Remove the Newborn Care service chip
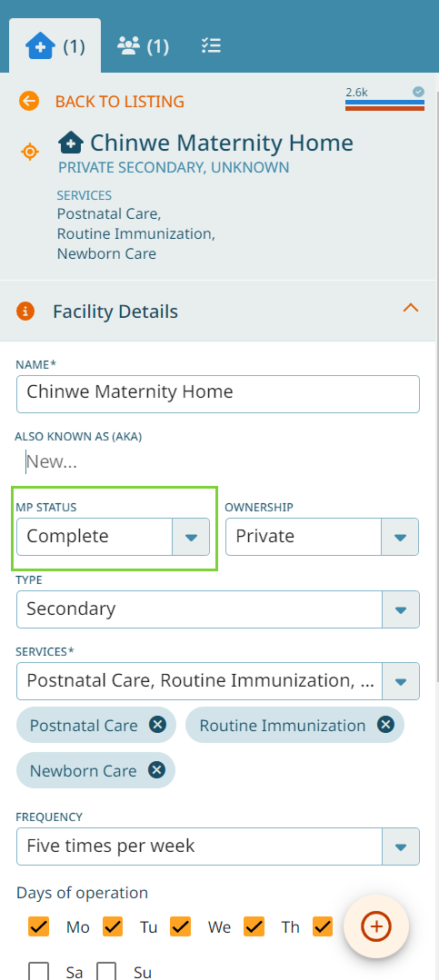This screenshot has height=980, width=439. pos(156,770)
